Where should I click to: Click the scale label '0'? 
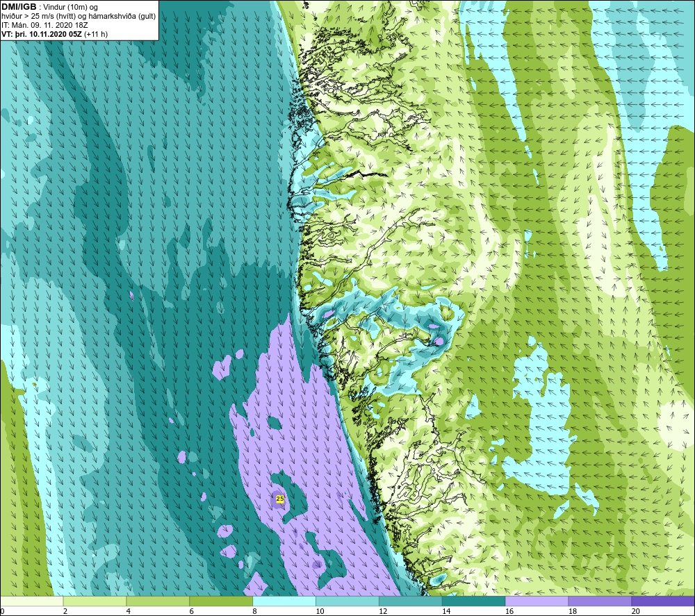coord(2,611)
